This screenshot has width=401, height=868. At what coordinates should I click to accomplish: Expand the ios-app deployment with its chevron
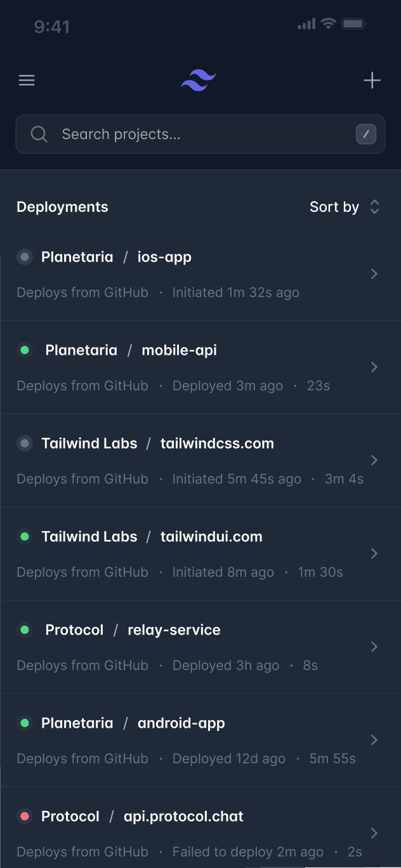click(374, 273)
